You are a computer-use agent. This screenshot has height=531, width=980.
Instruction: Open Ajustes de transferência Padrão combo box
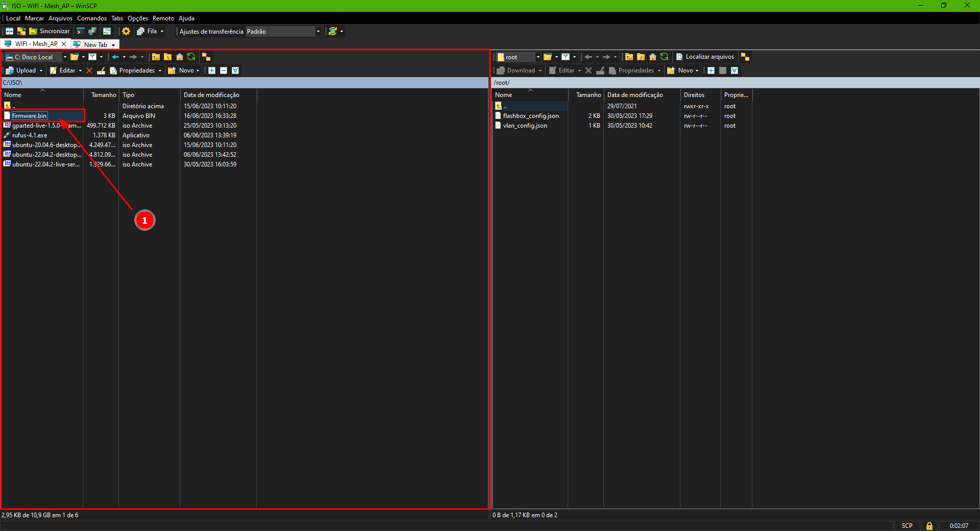[283, 31]
